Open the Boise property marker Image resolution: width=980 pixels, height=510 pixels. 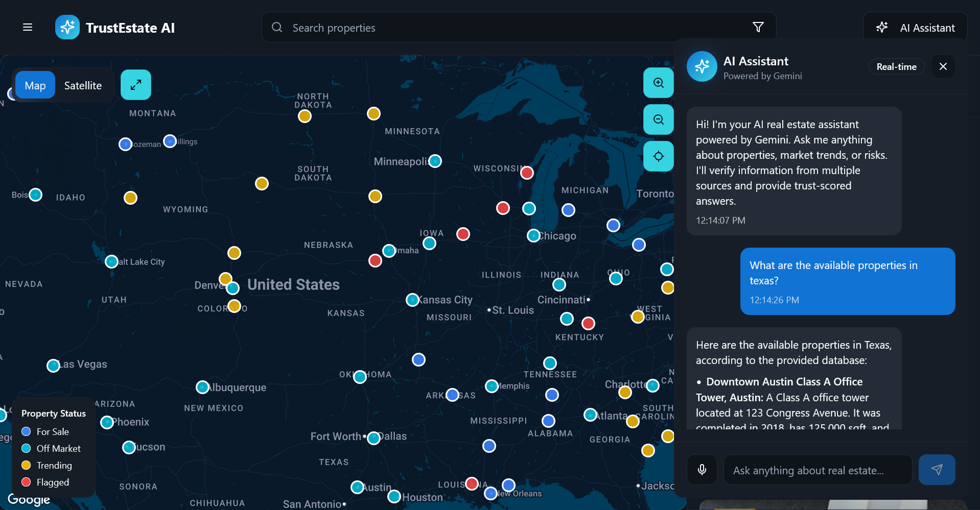tap(35, 195)
